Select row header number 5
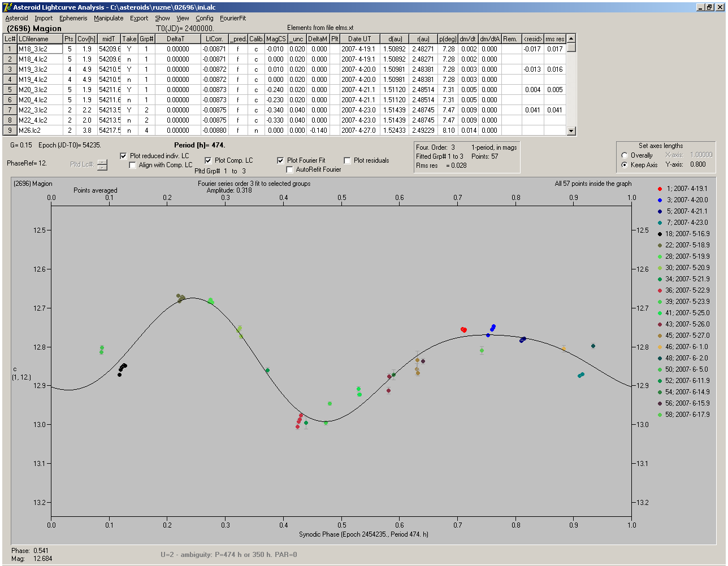This screenshot has height=566, width=728. click(x=10, y=90)
